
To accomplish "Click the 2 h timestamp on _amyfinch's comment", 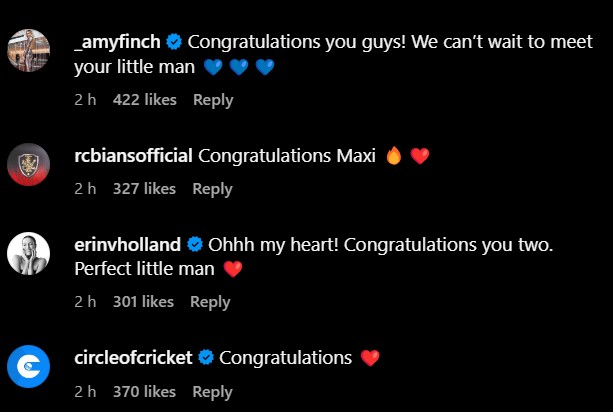I will (x=85, y=100).
